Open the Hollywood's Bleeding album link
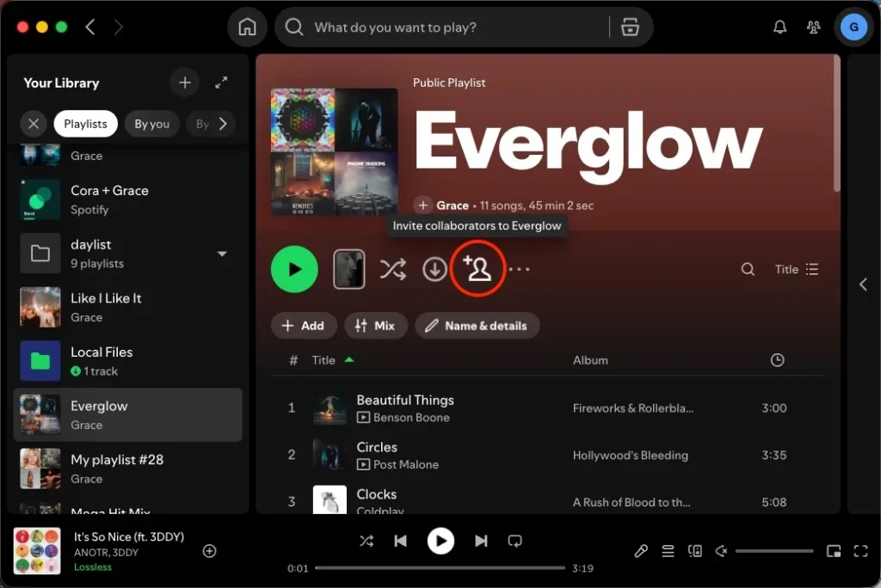 (x=630, y=455)
